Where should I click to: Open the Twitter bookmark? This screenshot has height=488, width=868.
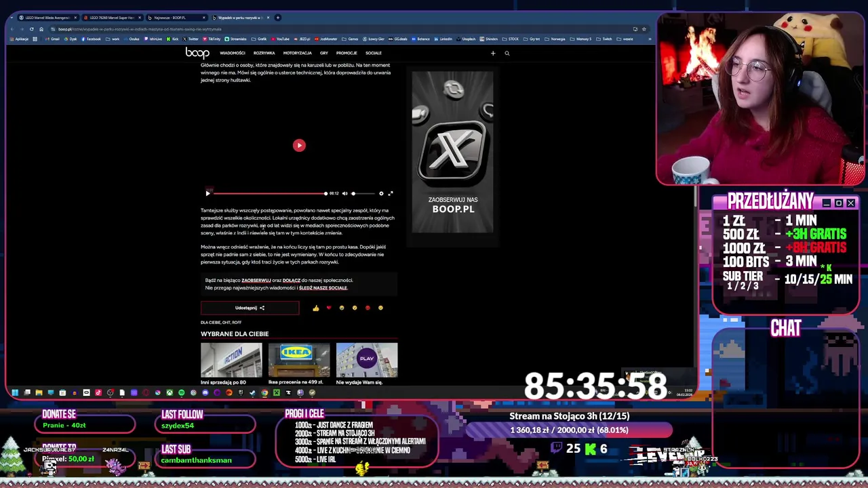pyautogui.click(x=191, y=39)
